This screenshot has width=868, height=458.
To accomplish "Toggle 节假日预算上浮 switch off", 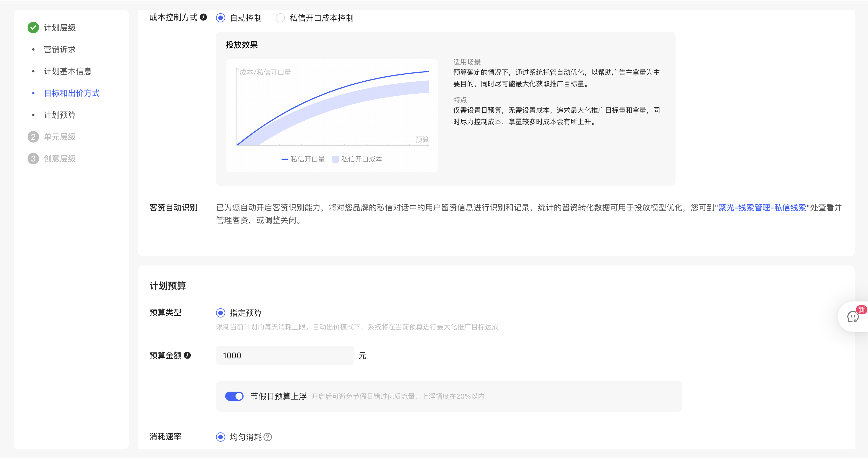I will pyautogui.click(x=234, y=396).
